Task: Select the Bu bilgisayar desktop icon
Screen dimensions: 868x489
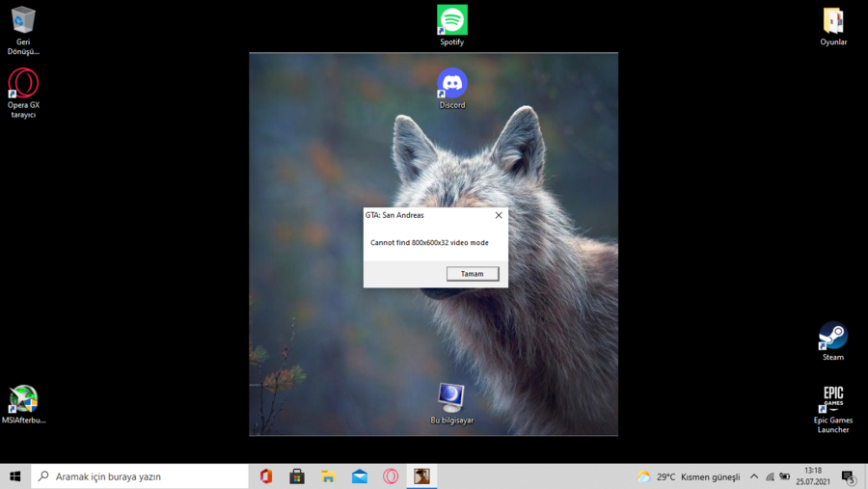Action: coord(451,404)
